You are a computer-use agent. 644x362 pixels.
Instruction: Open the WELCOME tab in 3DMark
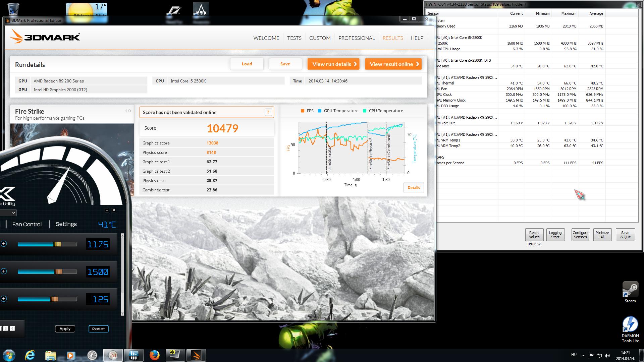click(266, 38)
